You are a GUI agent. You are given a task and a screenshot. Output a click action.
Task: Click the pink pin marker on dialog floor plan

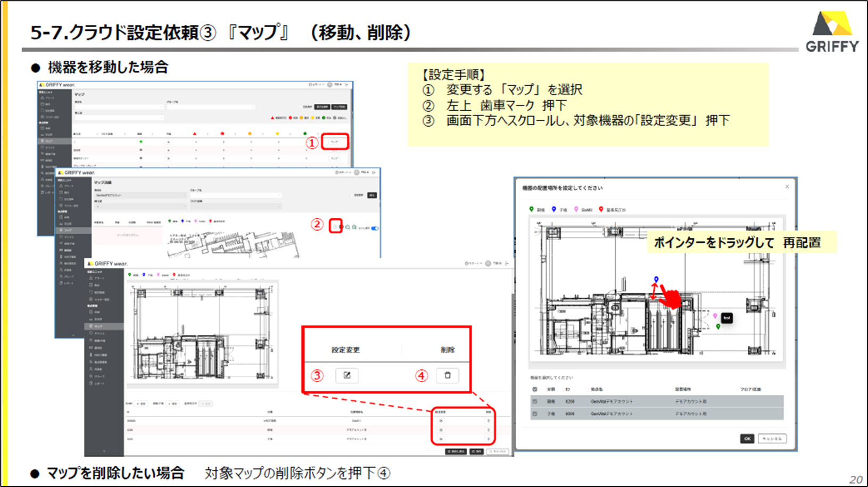click(715, 316)
